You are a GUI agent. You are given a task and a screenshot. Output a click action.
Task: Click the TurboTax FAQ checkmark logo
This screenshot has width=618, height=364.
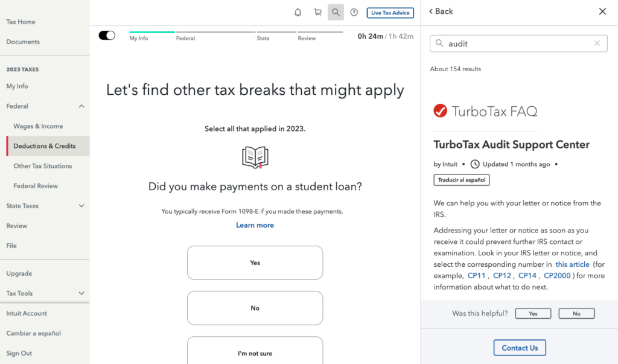[440, 110]
